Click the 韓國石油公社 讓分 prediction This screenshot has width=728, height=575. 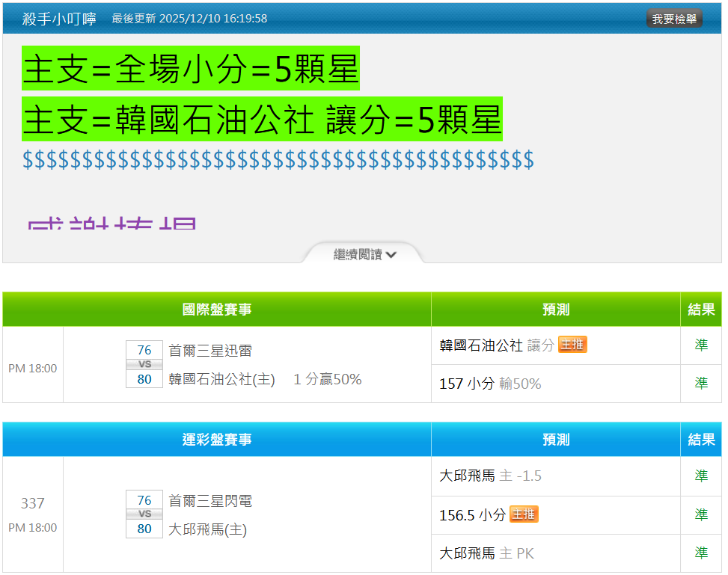pyautogui.click(x=497, y=345)
